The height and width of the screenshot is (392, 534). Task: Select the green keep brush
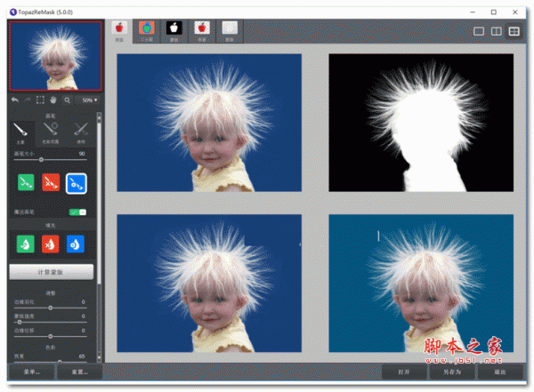pyautogui.click(x=24, y=182)
